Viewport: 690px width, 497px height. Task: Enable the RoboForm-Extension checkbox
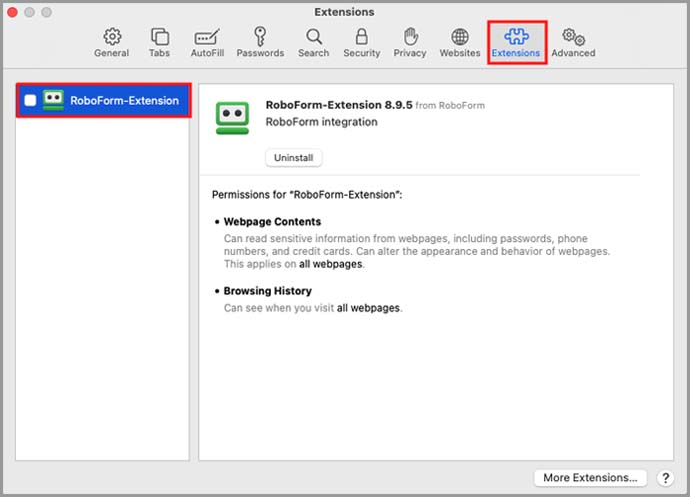click(x=30, y=100)
